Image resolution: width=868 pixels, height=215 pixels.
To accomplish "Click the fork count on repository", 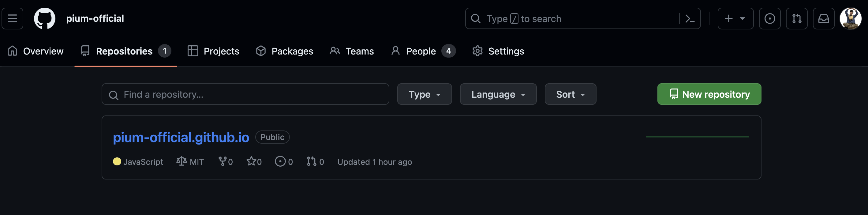I will tap(226, 162).
